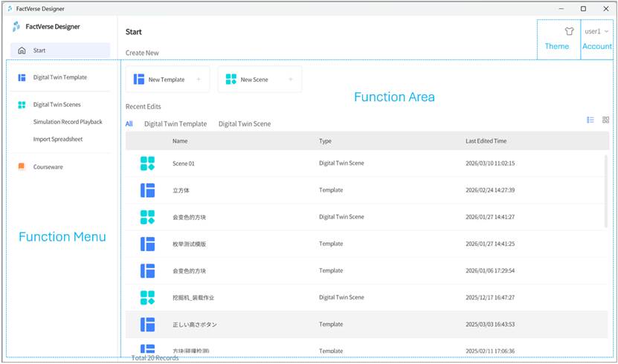The image size is (618, 364).
Task: Create a New Template
Action: click(x=167, y=79)
